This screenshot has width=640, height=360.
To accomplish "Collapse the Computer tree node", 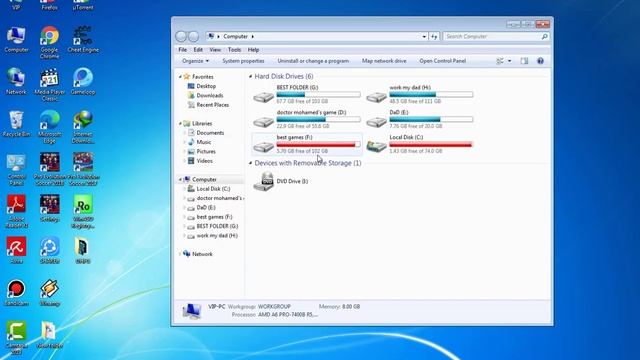I will tap(180, 179).
